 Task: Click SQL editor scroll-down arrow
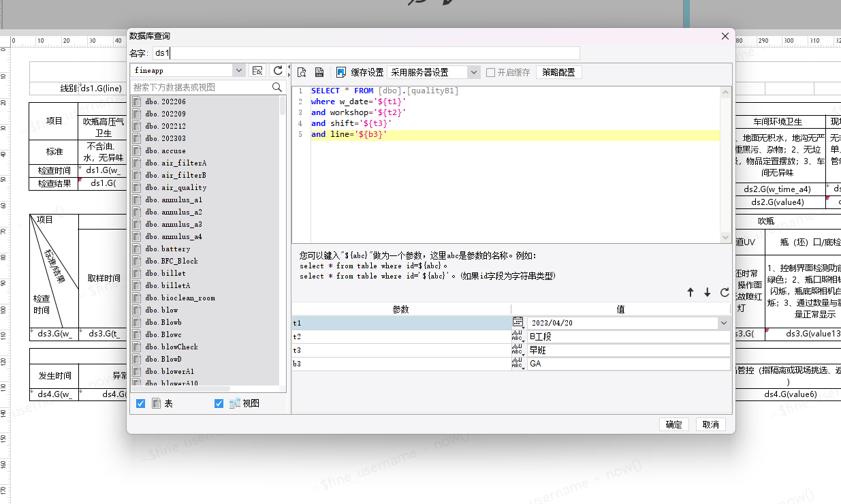point(726,237)
